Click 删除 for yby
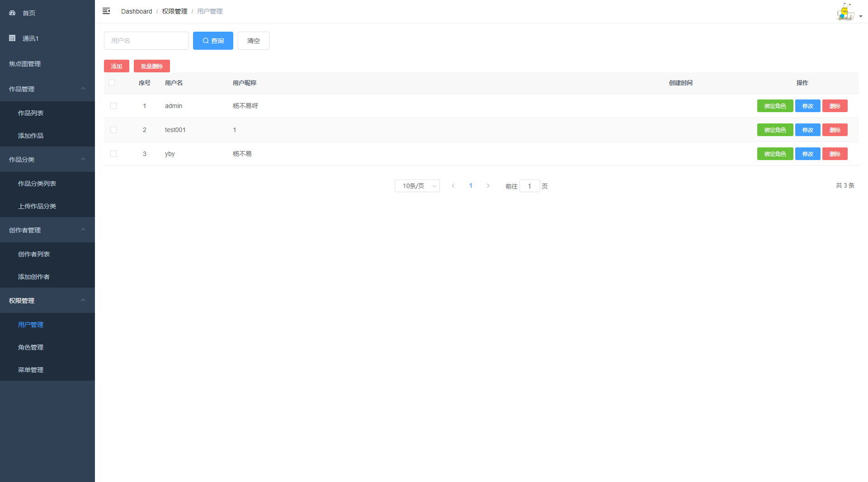Screen dimensions: 868x482 (835, 154)
